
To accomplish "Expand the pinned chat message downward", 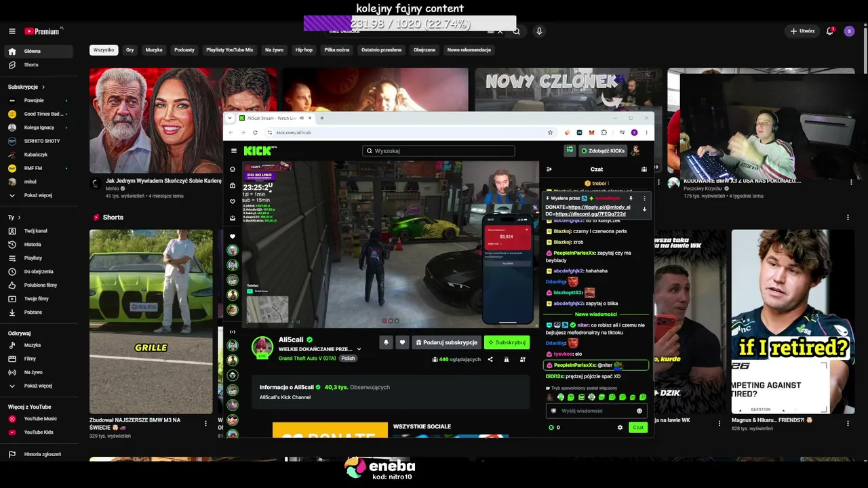I will [x=644, y=209].
